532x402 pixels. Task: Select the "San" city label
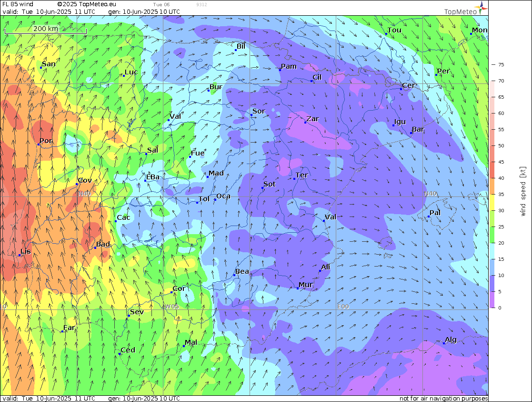click(x=49, y=64)
